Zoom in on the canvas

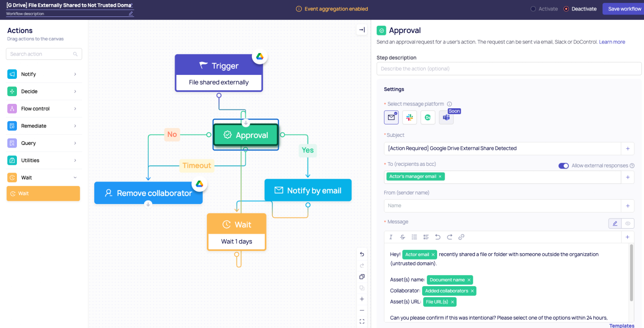362,299
